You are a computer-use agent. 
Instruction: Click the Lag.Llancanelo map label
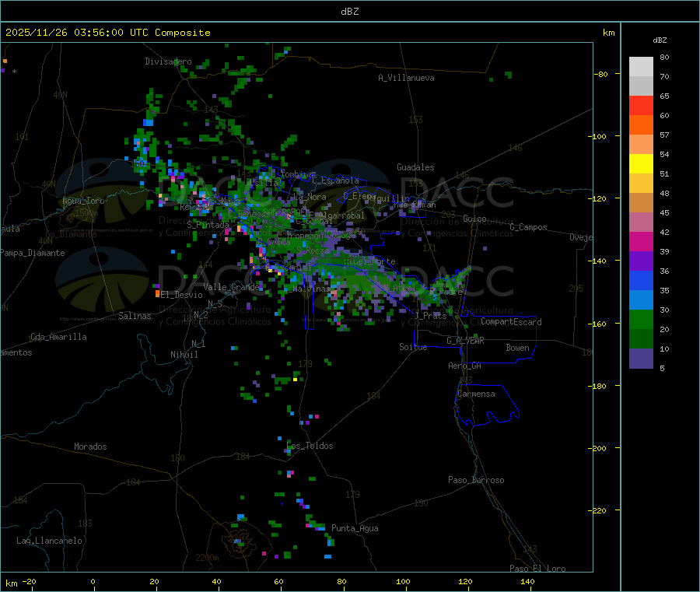point(49,541)
